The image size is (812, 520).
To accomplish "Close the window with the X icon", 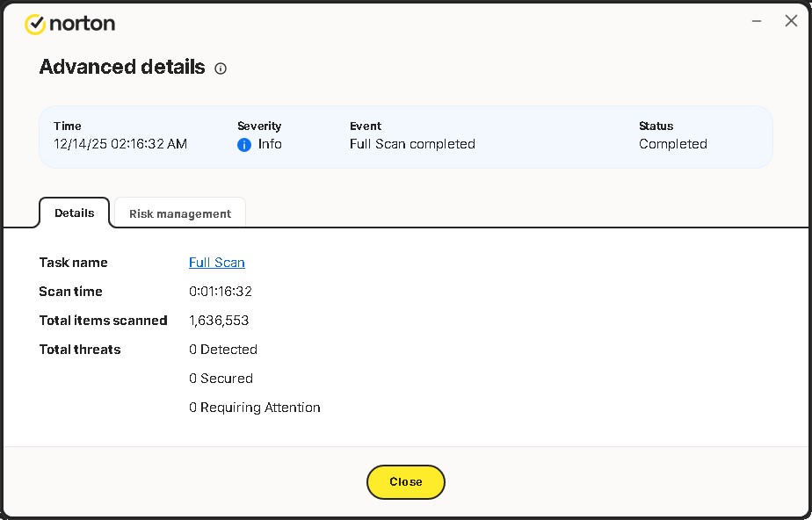I will point(791,21).
